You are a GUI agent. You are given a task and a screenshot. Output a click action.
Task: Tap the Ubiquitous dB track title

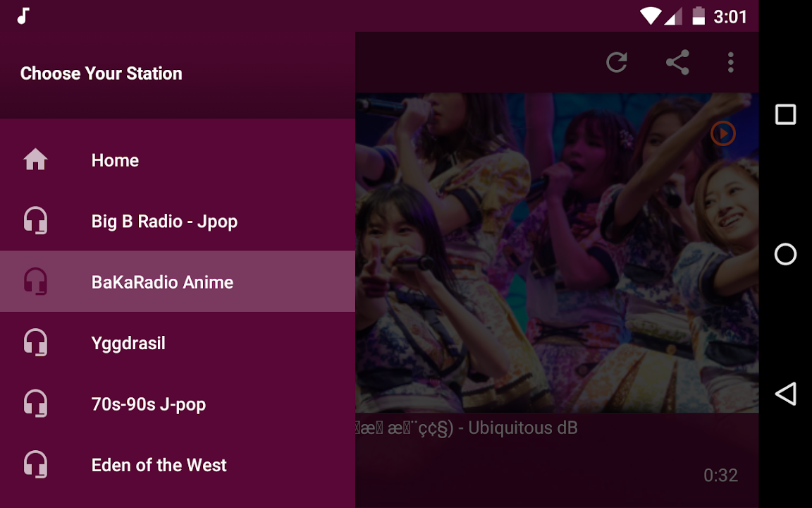tap(522, 428)
